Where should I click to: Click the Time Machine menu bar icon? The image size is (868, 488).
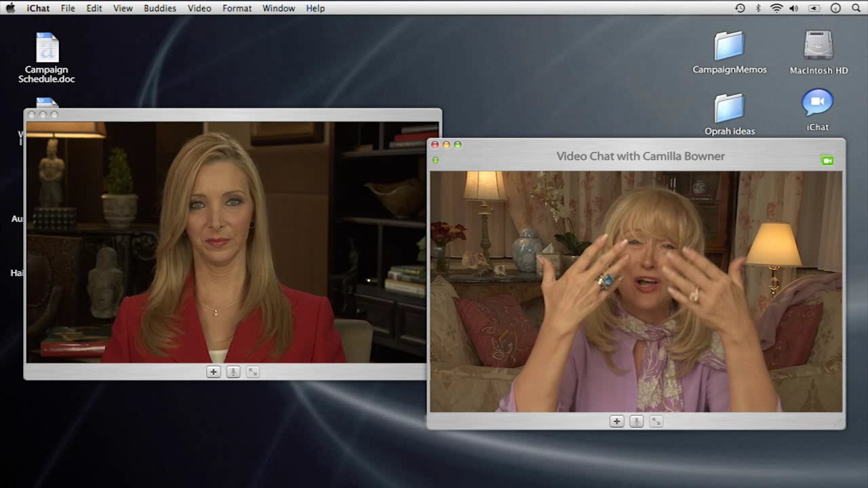pyautogui.click(x=740, y=8)
